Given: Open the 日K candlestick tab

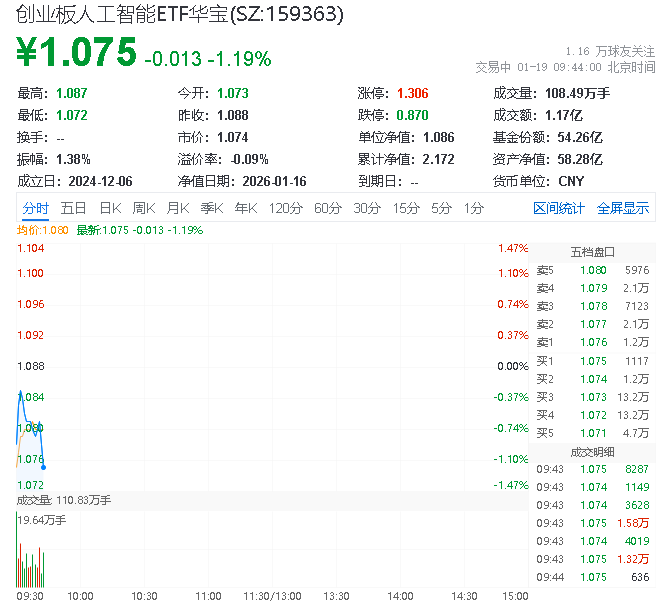Looking at the screenshot, I should pos(110,208).
